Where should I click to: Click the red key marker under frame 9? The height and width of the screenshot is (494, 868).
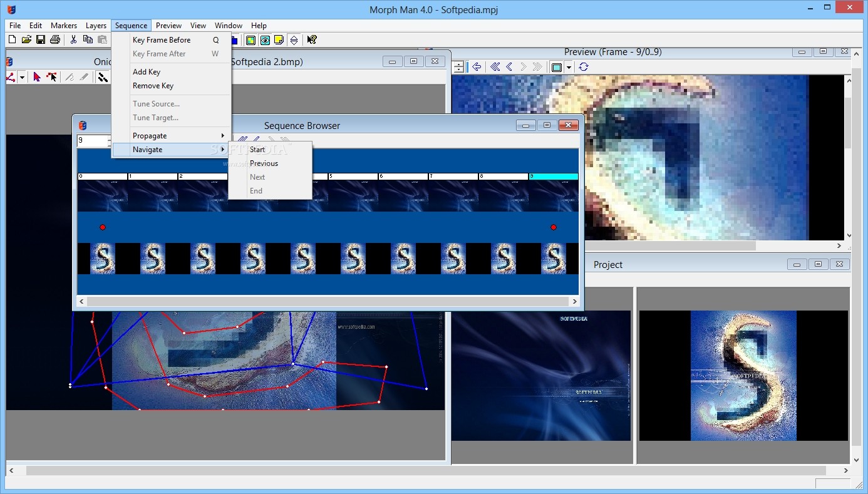(x=554, y=227)
